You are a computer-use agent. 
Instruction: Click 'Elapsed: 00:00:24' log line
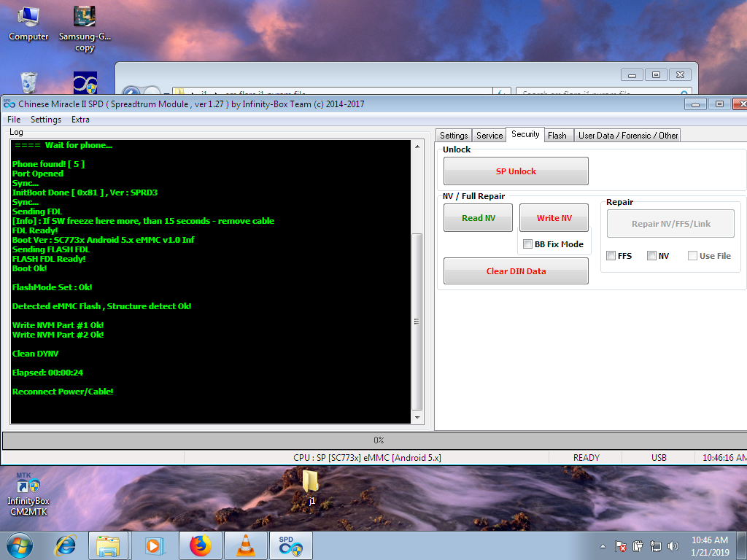point(47,373)
